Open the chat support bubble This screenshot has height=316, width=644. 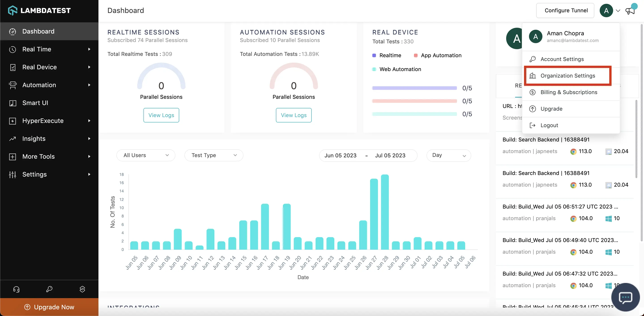click(x=625, y=297)
